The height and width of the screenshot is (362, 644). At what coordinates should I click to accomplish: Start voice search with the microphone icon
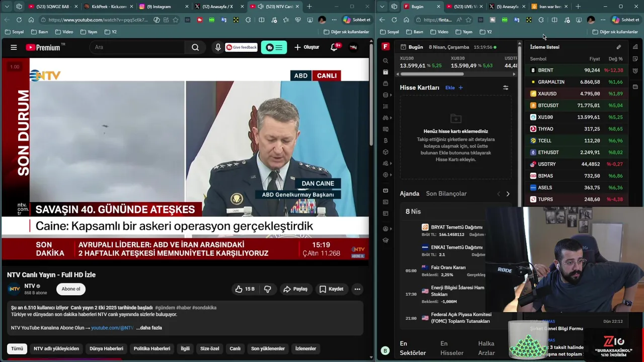point(218,47)
